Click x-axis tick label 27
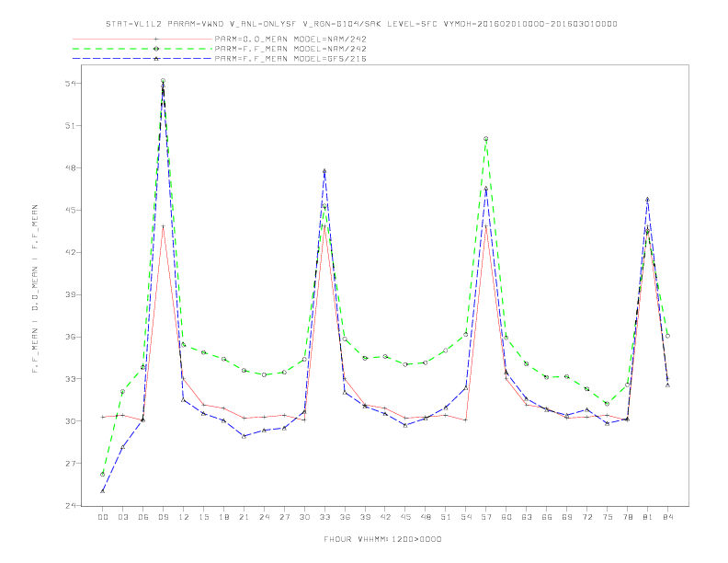The width and height of the screenshot is (728, 563). click(284, 517)
